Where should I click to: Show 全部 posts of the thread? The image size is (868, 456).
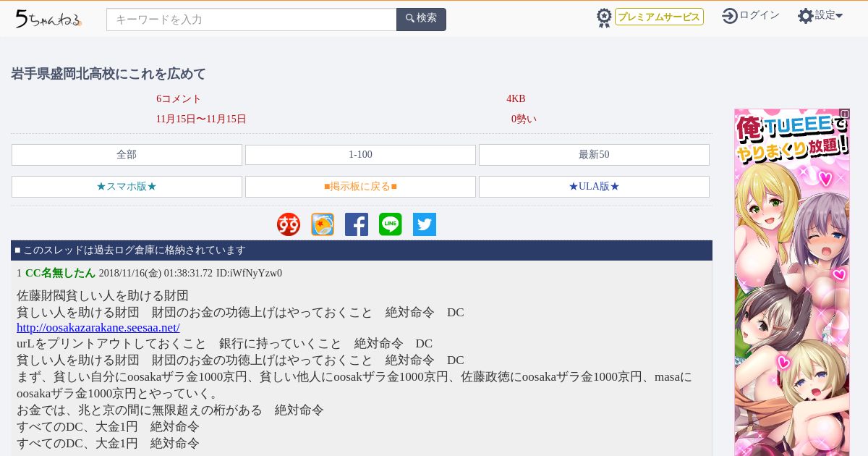click(x=127, y=155)
